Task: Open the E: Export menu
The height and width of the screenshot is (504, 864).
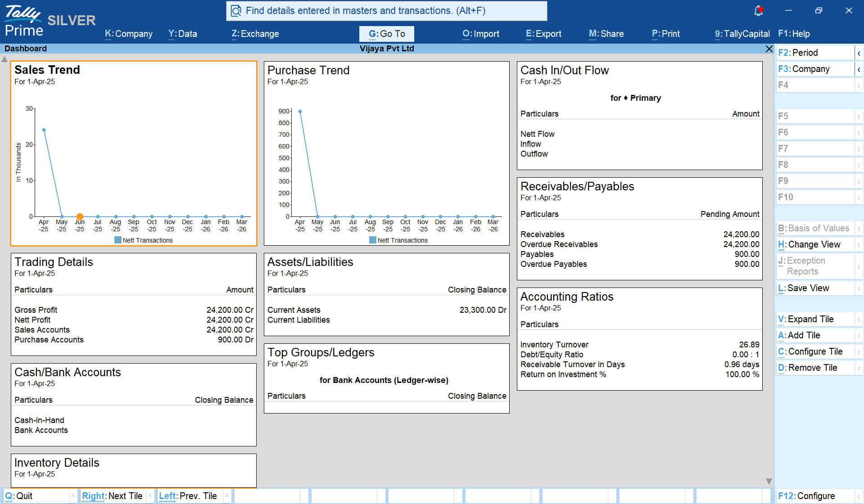Action: [x=543, y=34]
